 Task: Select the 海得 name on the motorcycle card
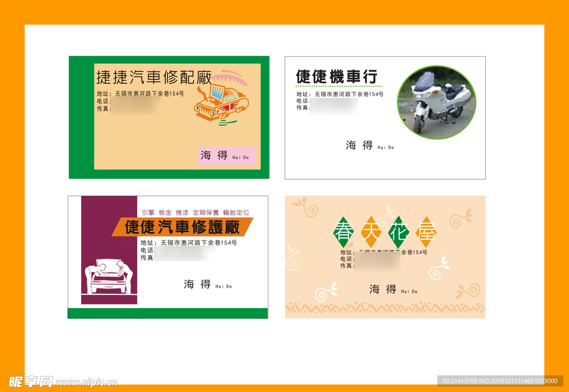click(x=360, y=145)
